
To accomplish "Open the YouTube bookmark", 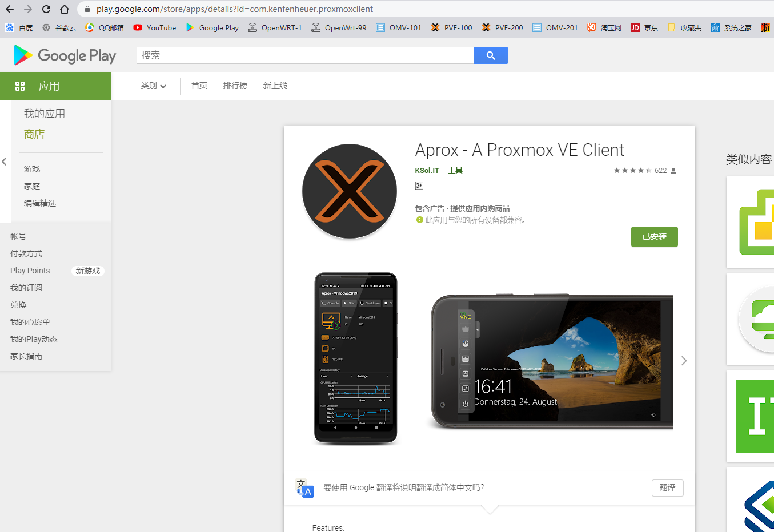I will pyautogui.click(x=154, y=27).
